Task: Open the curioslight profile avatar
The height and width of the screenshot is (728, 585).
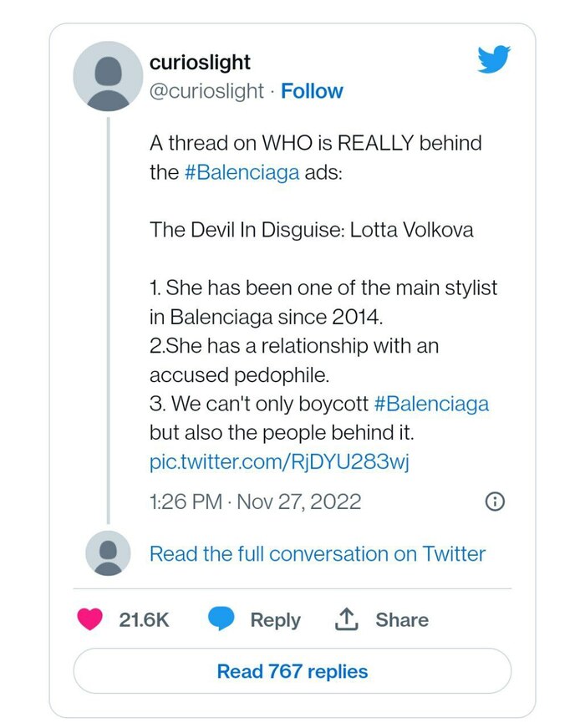Action: [x=108, y=75]
